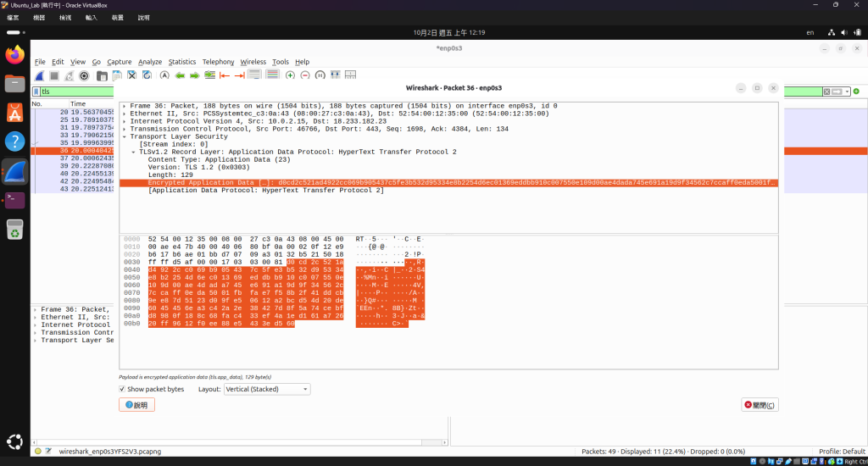Open the Tools menu
The width and height of the screenshot is (868, 466).
point(280,62)
